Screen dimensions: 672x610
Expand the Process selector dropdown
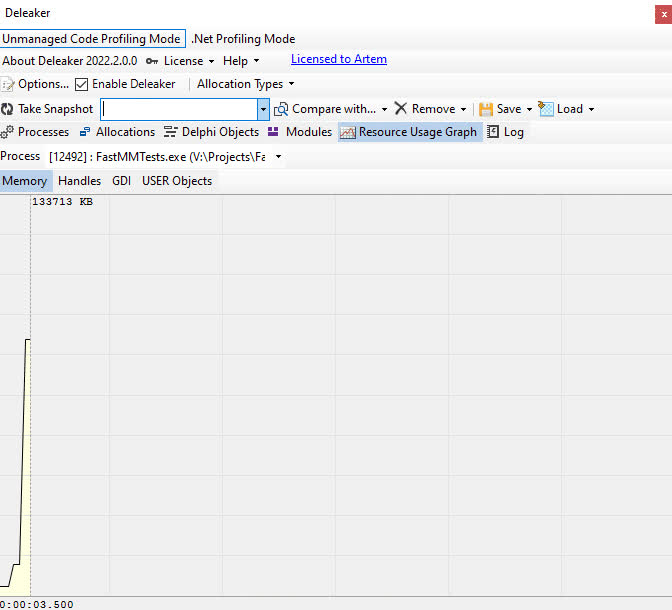(279, 157)
